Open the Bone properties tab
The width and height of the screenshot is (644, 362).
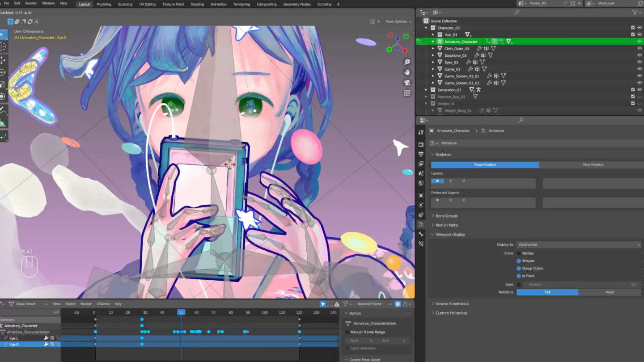coord(421,234)
